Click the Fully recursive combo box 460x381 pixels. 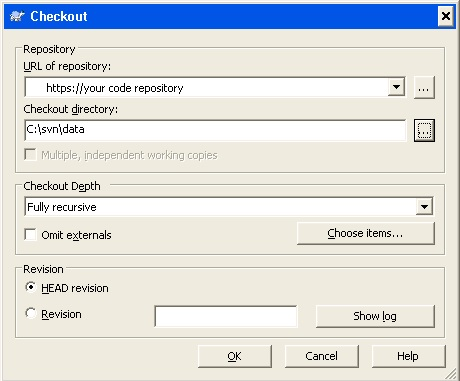click(229, 207)
